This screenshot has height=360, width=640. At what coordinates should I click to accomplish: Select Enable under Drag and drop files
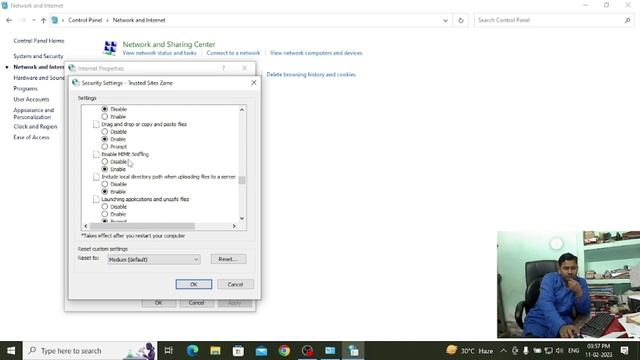pyautogui.click(x=105, y=139)
